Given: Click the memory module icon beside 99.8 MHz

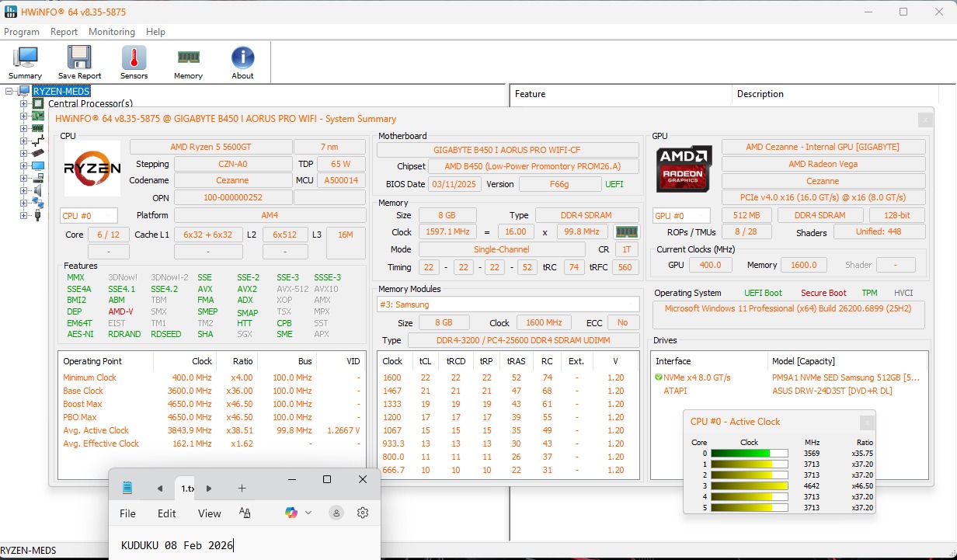Looking at the screenshot, I should point(626,232).
